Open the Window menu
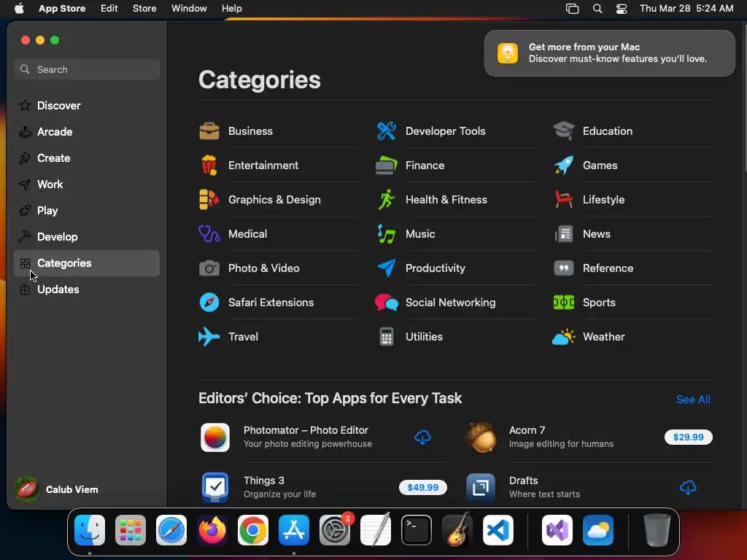747x560 pixels. (189, 9)
